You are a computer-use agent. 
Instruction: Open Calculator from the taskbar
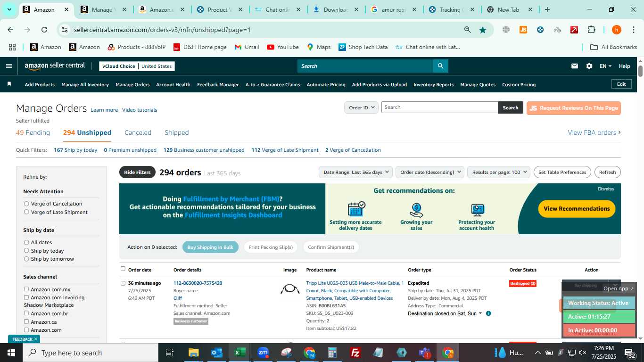click(x=332, y=353)
